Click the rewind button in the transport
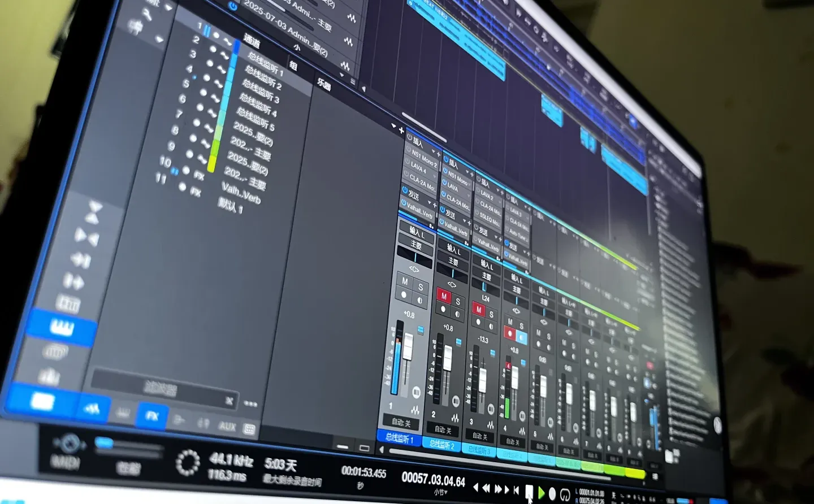This screenshot has width=814, height=504. pyautogui.click(x=486, y=488)
